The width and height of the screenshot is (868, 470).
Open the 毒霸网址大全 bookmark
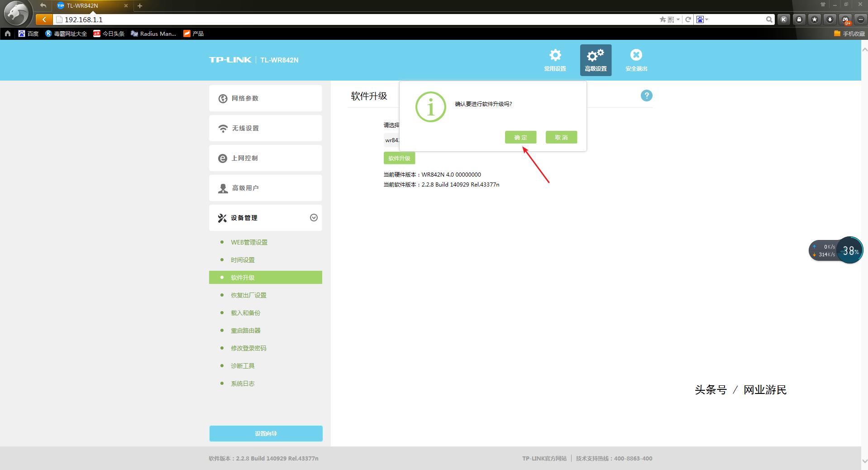66,34
